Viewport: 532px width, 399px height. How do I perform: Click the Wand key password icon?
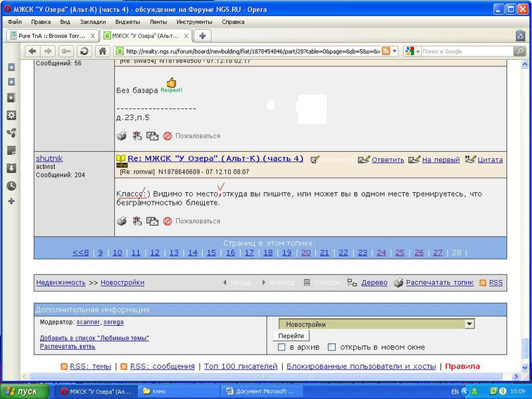pos(66,51)
